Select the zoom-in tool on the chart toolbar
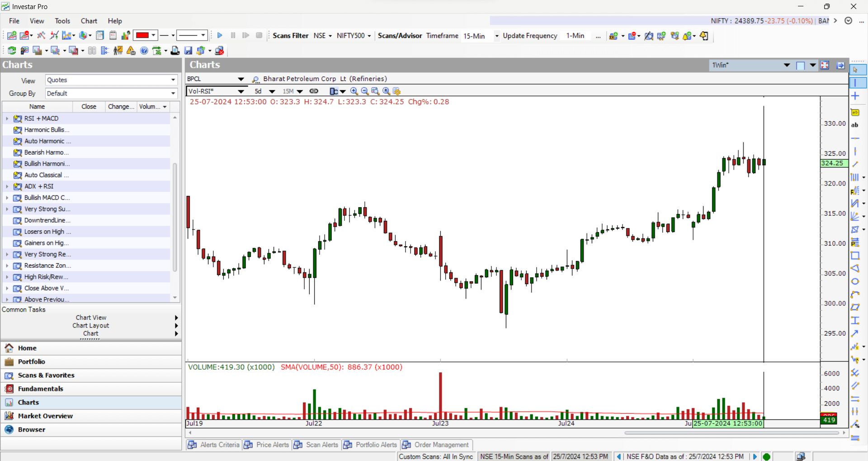Screen dimensions: 868x461 tap(354, 91)
